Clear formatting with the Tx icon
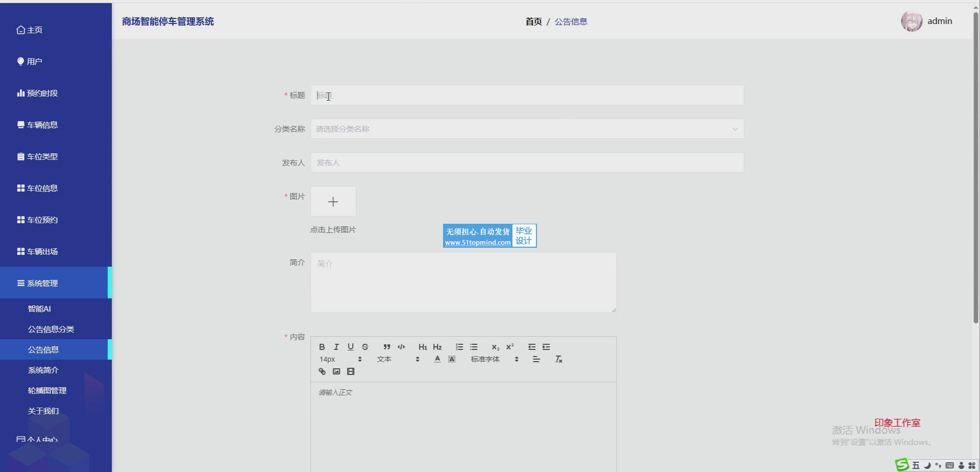Screen dimensions: 980x472 pos(559,359)
